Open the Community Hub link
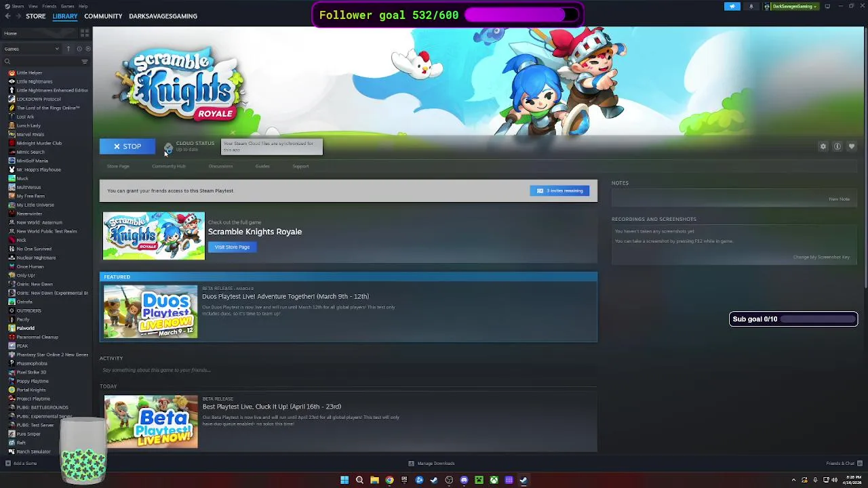Image resolution: width=868 pixels, height=488 pixels. (169, 166)
